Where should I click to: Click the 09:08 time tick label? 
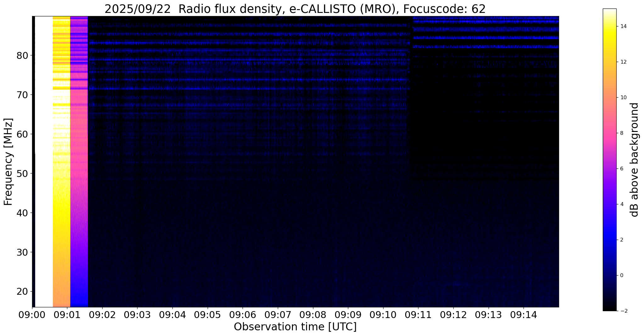313,315
